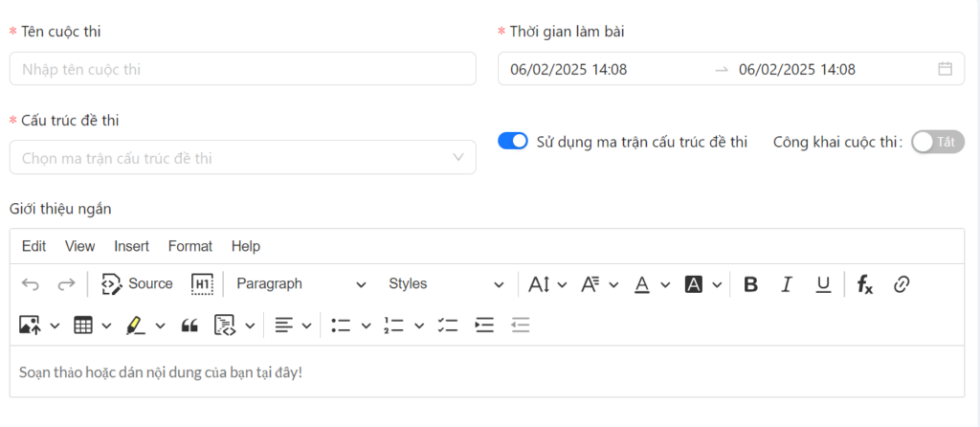Toggle bold formatting
This screenshot has height=427, width=980.
750,284
